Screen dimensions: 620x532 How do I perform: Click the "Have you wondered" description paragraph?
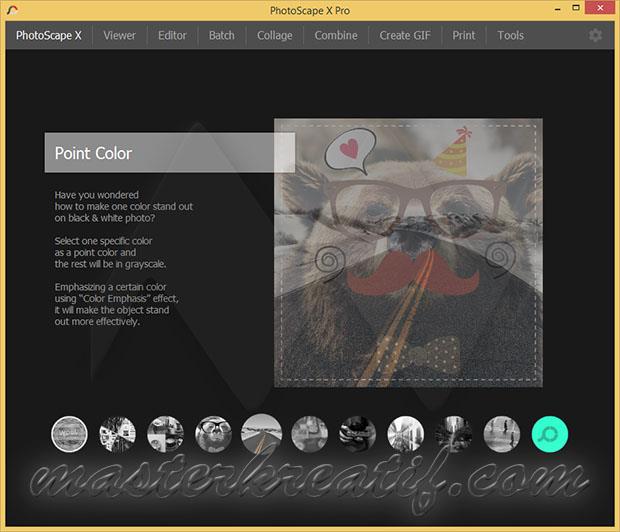[x=123, y=206]
